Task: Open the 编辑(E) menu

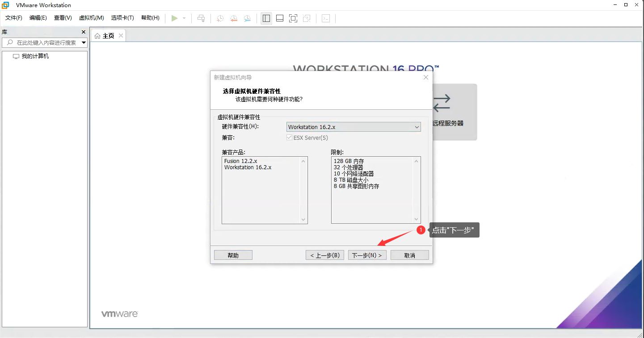Action: coord(38,18)
